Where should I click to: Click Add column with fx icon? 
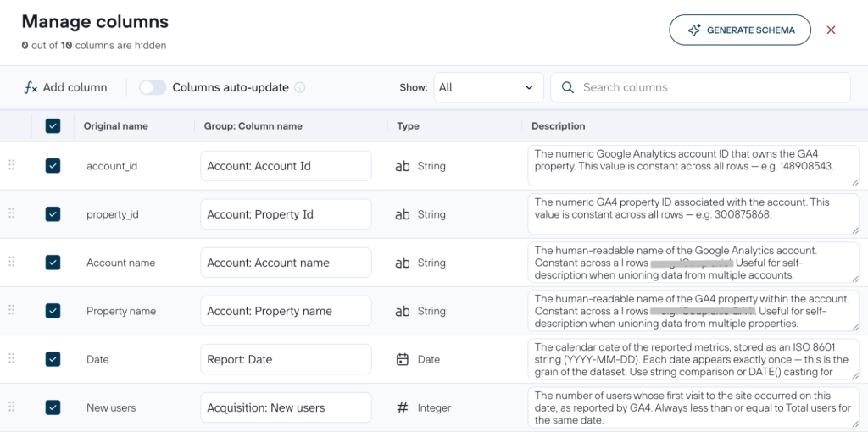point(65,87)
